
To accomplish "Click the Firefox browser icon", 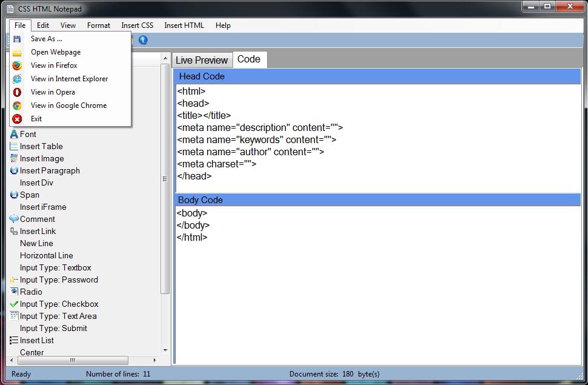I will (17, 65).
